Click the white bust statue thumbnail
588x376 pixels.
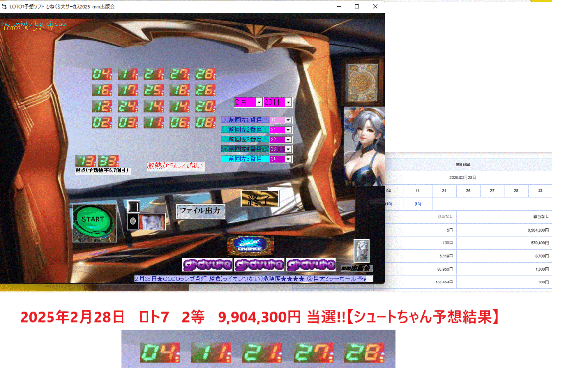362,251
